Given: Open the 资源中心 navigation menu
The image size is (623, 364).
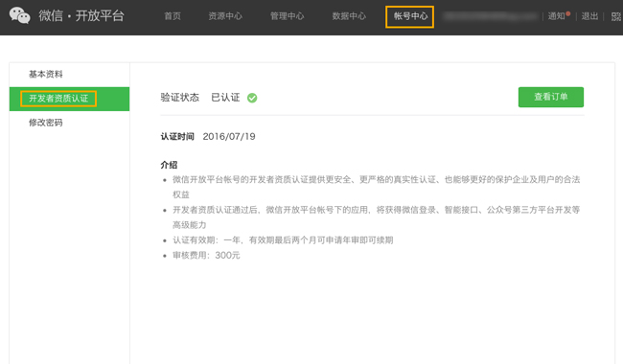Looking at the screenshot, I should (x=225, y=16).
